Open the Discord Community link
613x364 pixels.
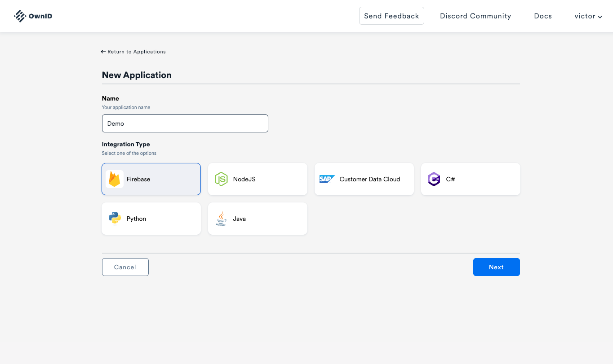coord(475,16)
